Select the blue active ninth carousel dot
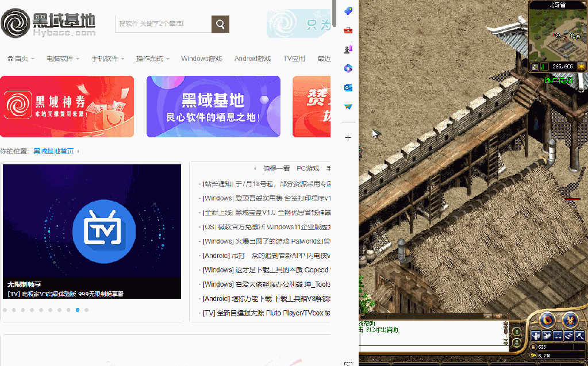The width and height of the screenshot is (588, 366). (x=77, y=310)
